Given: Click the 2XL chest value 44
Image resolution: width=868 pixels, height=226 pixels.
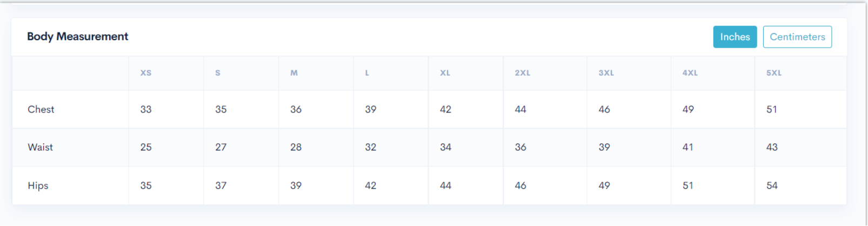Looking at the screenshot, I should pos(520,109).
